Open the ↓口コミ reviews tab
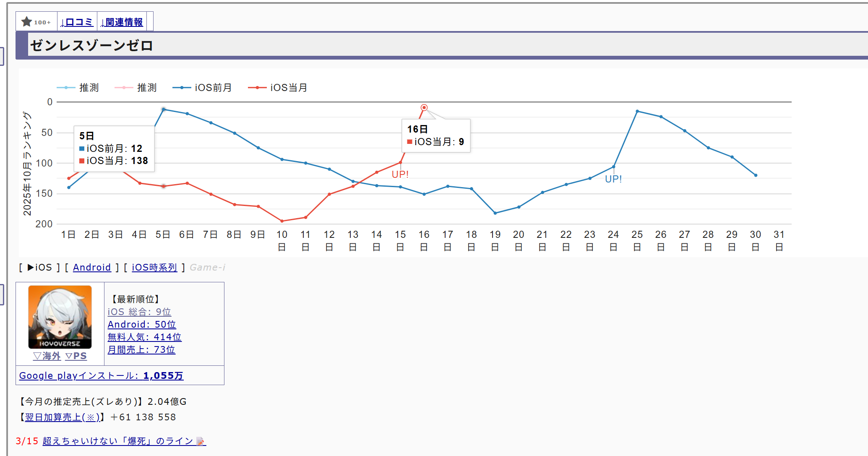The width and height of the screenshot is (868, 456). [x=77, y=22]
